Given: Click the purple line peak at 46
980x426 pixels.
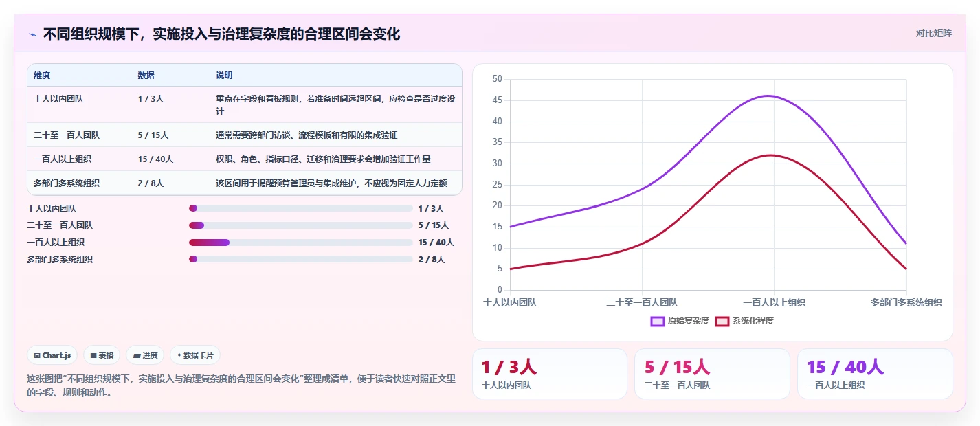Looking at the screenshot, I should tap(768, 96).
